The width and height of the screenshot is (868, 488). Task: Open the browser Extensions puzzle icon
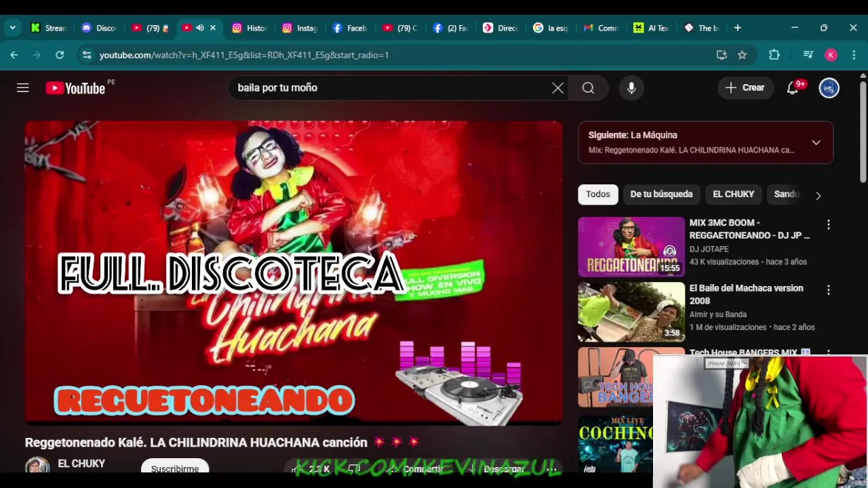pos(774,55)
